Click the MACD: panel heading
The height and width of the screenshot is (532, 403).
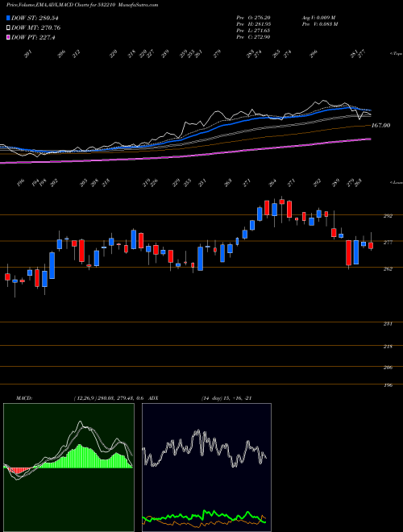[24, 398]
